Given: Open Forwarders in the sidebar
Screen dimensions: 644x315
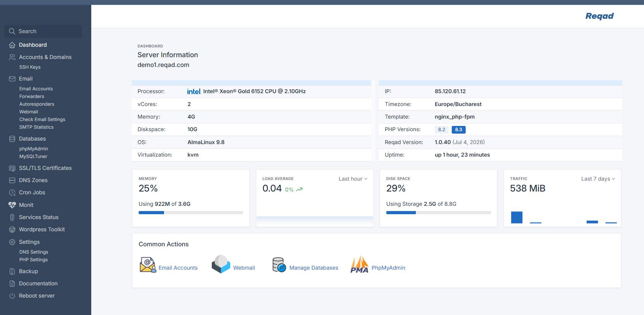Looking at the screenshot, I should (32, 97).
